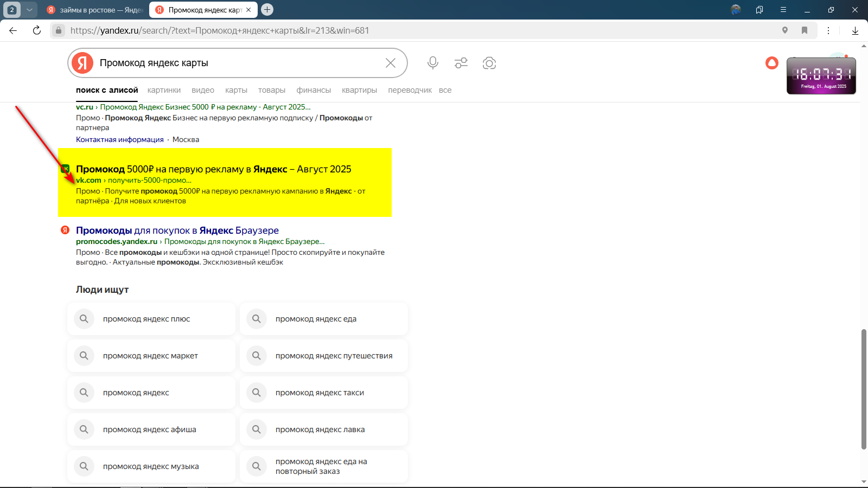Open the bookmarks panel icon in title bar

[759, 10]
